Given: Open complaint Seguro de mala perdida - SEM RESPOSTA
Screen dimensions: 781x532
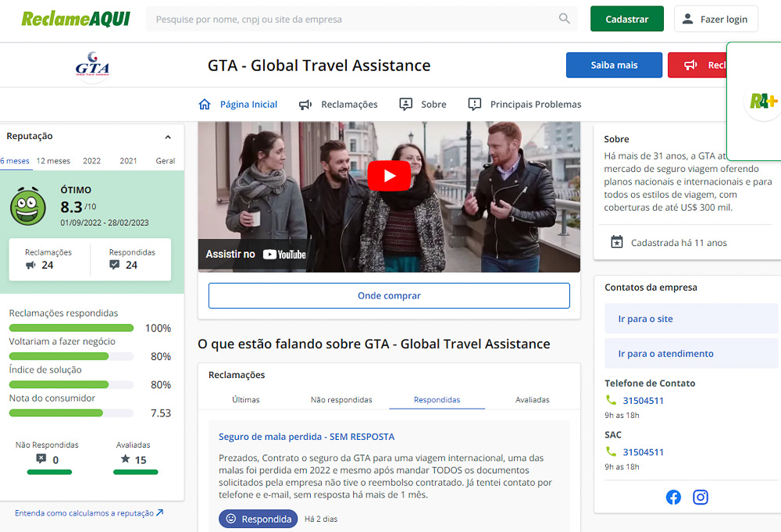Looking at the screenshot, I should [x=306, y=437].
